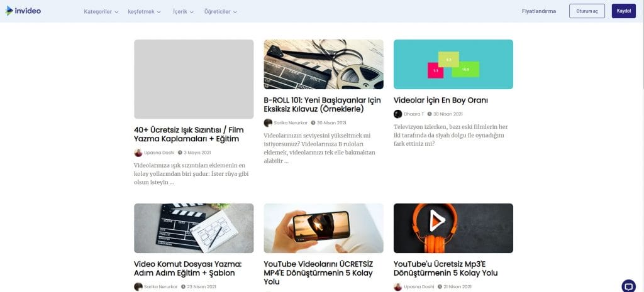Open the B-ROLL 101 article title
Image resolution: width=644 pixels, height=292 pixels.
pos(323,104)
